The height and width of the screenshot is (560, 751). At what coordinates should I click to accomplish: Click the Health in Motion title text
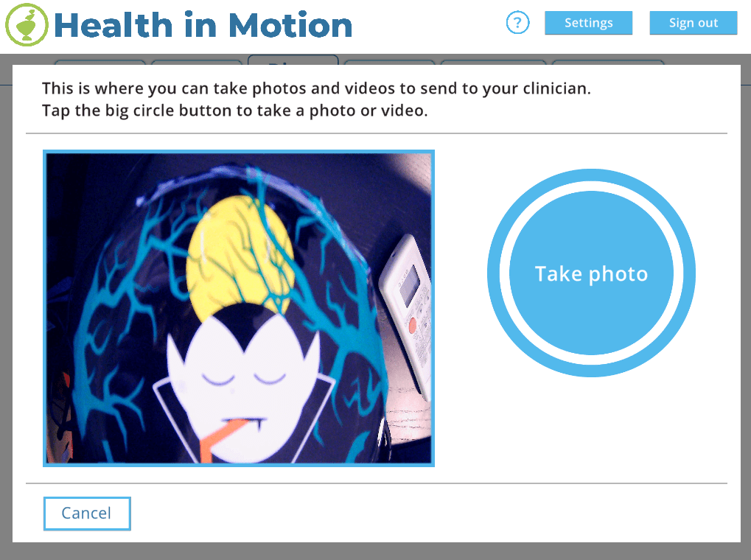coord(203,25)
